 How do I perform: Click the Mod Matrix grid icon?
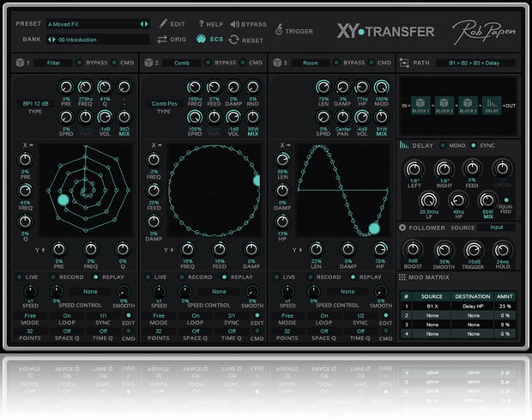click(x=402, y=277)
